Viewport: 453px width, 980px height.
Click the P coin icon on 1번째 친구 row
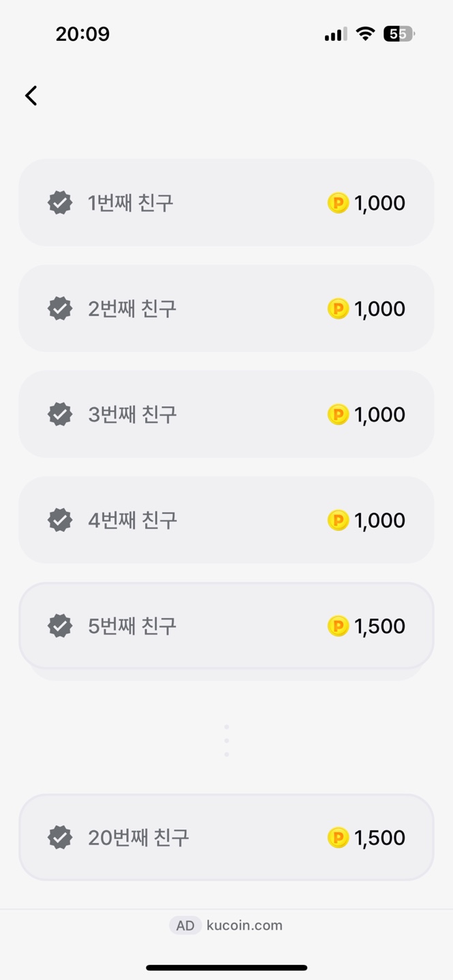tap(337, 203)
